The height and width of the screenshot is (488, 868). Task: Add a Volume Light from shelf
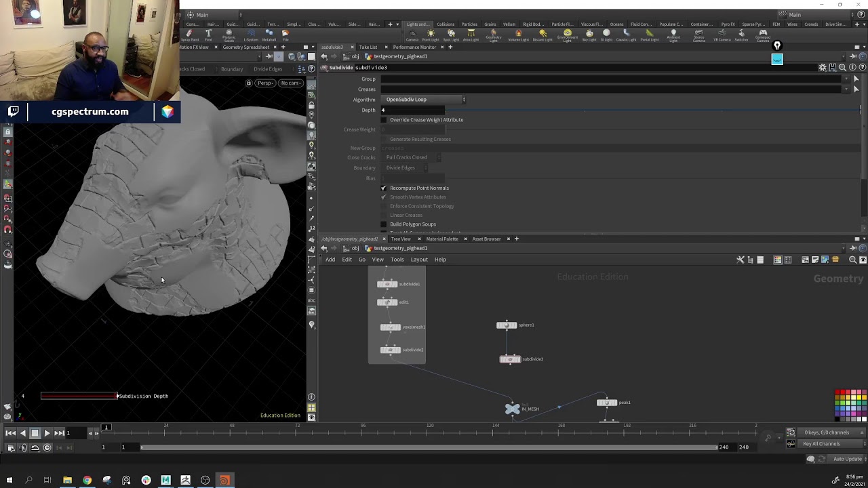point(519,35)
